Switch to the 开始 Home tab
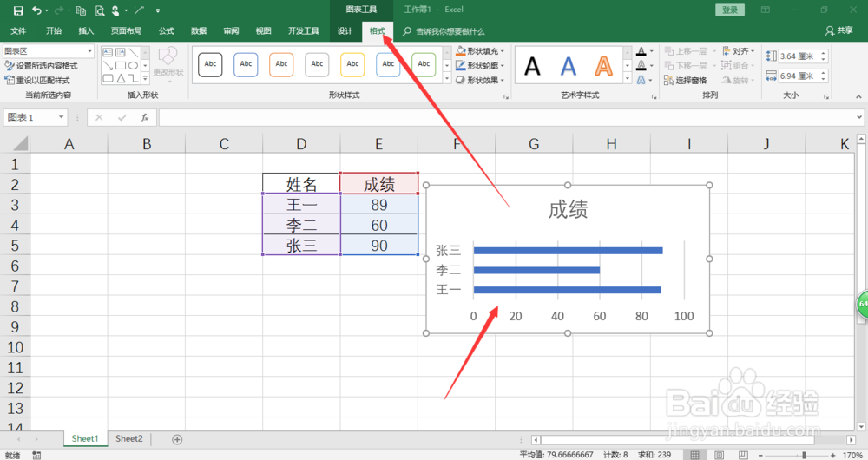 (x=54, y=31)
